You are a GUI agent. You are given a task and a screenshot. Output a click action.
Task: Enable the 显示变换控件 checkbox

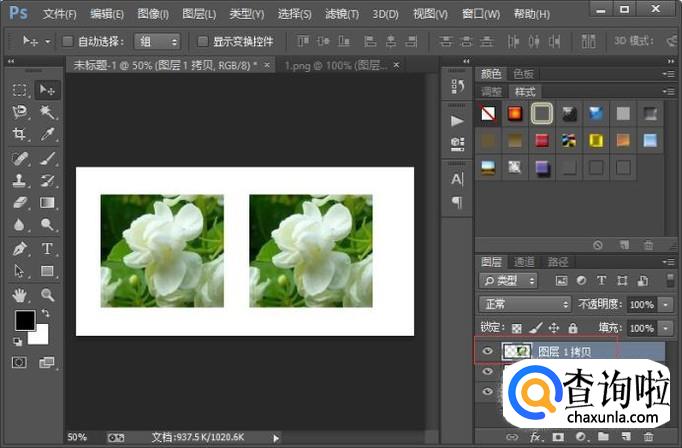pos(203,42)
